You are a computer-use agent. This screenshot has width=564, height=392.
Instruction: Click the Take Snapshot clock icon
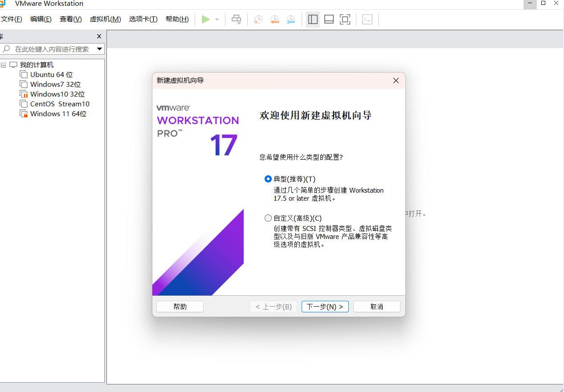coord(258,20)
